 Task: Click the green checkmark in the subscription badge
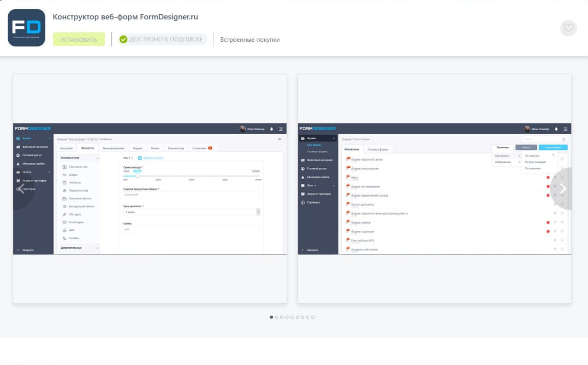[123, 40]
